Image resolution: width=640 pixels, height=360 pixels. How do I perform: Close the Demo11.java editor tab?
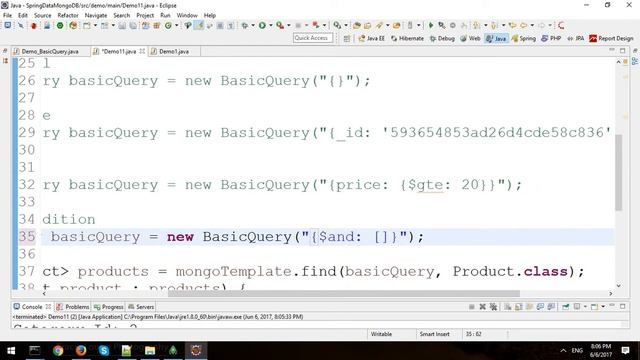pos(142,51)
